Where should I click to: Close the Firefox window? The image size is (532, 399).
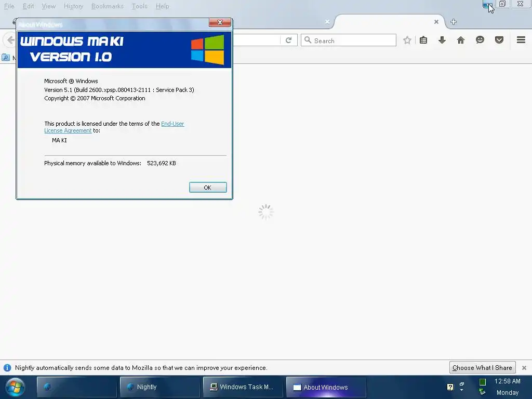521,4
